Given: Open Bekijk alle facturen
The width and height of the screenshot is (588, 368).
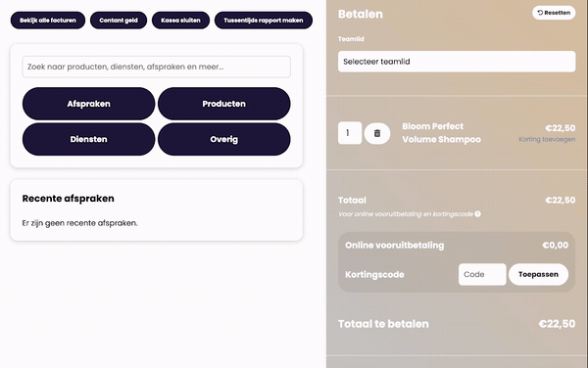Looking at the screenshot, I should 48,21.
